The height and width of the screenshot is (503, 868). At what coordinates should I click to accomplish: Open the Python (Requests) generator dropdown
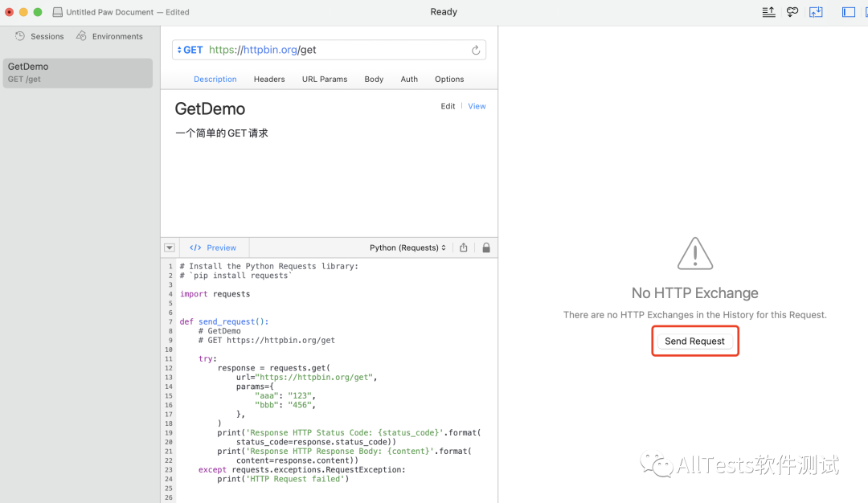click(x=406, y=247)
